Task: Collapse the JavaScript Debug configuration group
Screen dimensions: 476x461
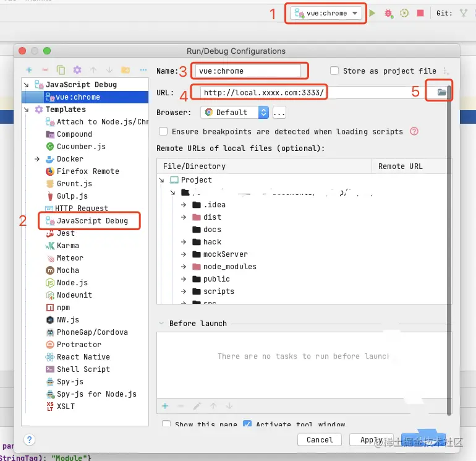Action: 27,85
